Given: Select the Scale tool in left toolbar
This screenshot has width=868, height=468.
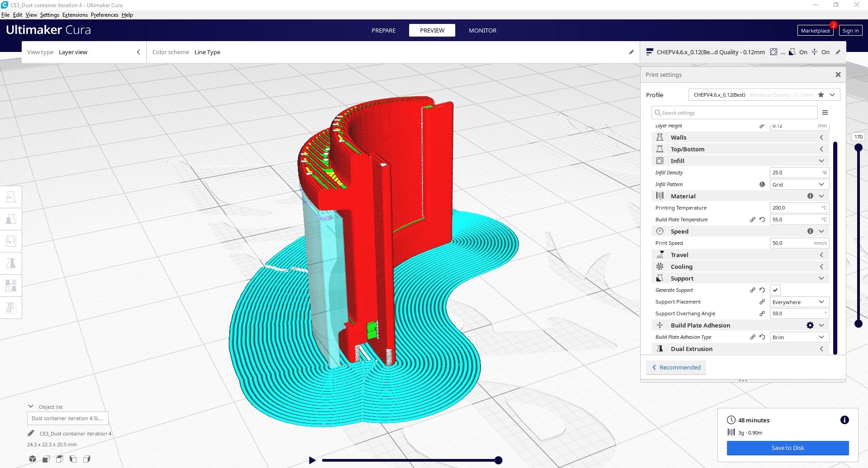Looking at the screenshot, I should click(11, 219).
